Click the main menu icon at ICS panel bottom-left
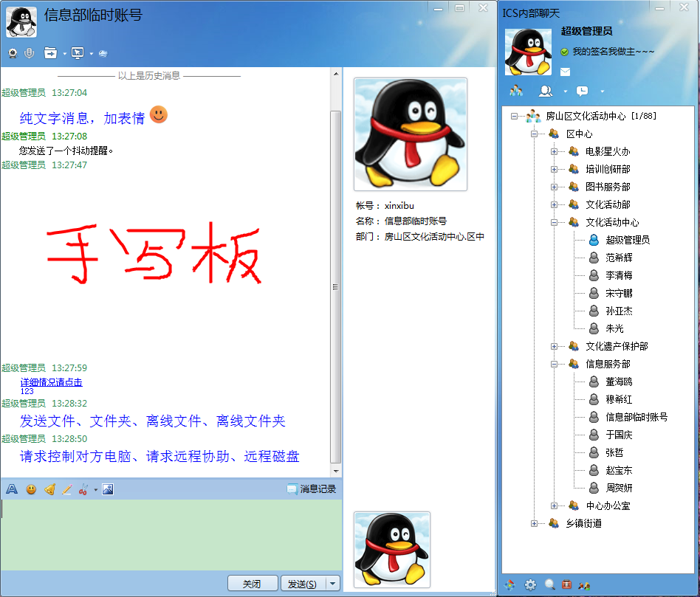This screenshot has height=597, width=700. click(509, 584)
